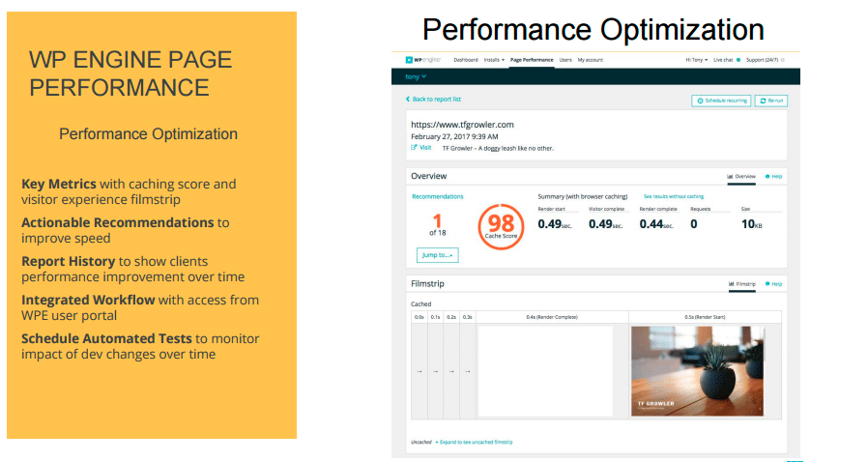
Task: Click the Help icon in Overview
Action: 767,177
